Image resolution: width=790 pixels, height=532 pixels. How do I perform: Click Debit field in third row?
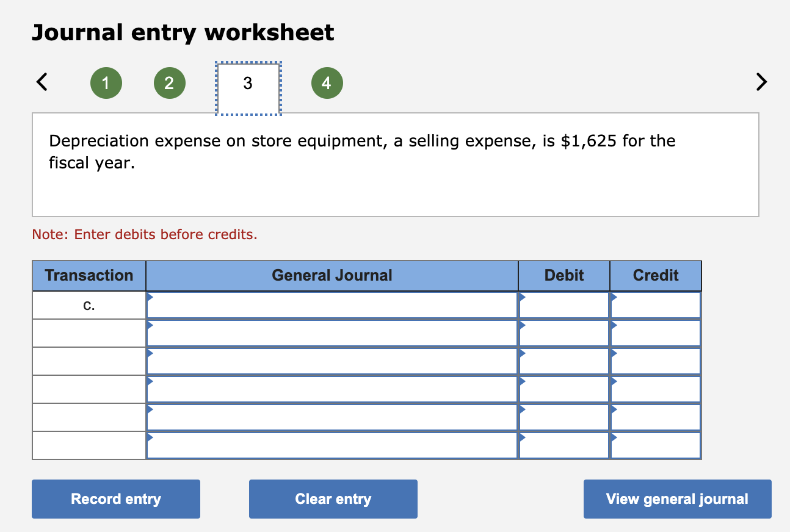point(564,361)
